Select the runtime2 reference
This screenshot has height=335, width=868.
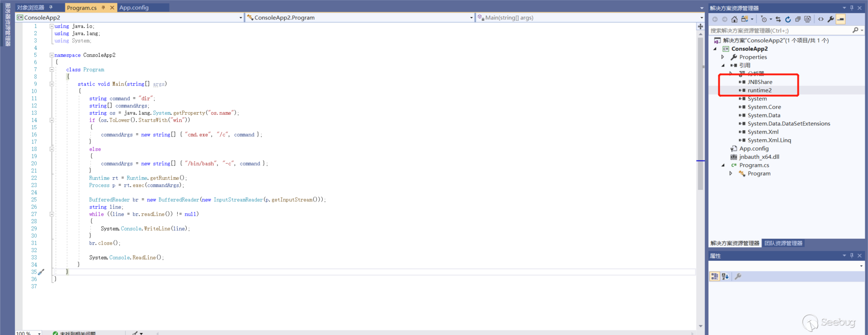(x=759, y=90)
